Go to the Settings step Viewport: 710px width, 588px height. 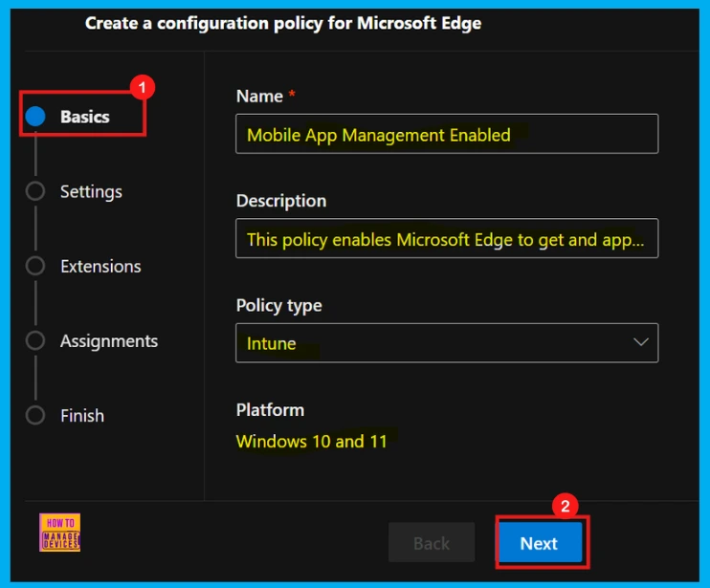(x=91, y=192)
